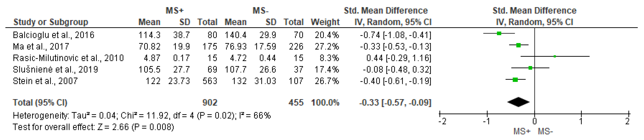Click the 27.2% weight value for Ma 2017

coord(326,46)
